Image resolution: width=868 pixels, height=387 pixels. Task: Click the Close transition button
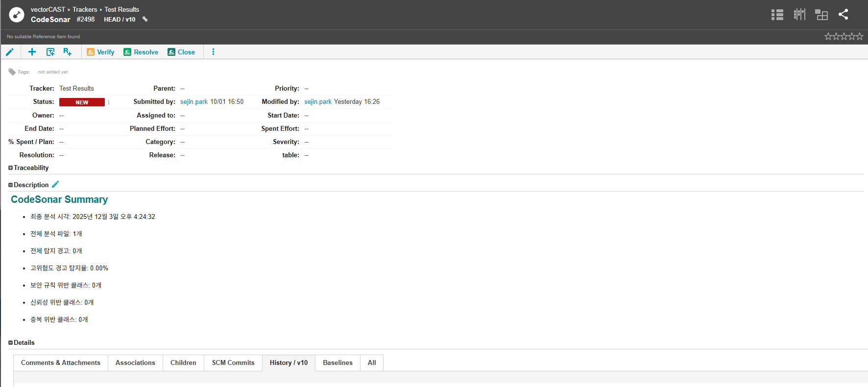181,52
